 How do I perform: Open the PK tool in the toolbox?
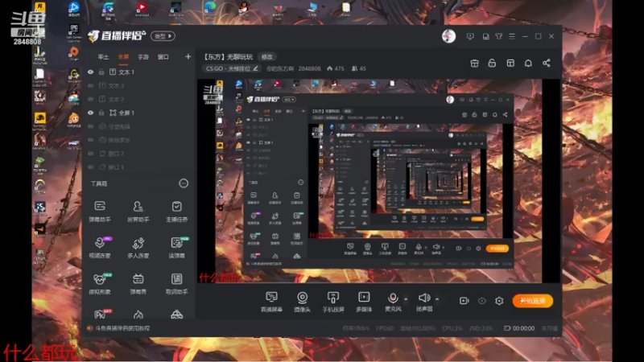(x=101, y=314)
